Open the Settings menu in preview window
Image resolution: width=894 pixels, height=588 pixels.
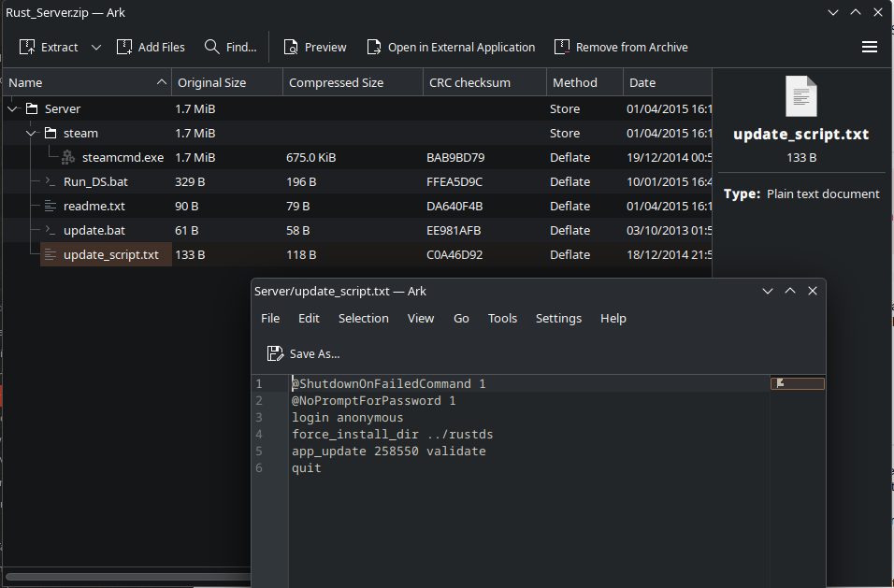pos(558,319)
